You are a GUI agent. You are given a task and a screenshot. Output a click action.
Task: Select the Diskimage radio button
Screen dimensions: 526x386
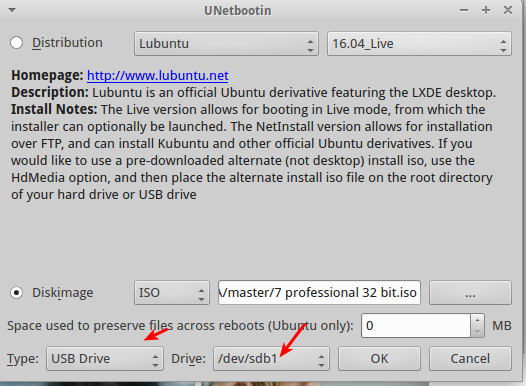coord(16,292)
